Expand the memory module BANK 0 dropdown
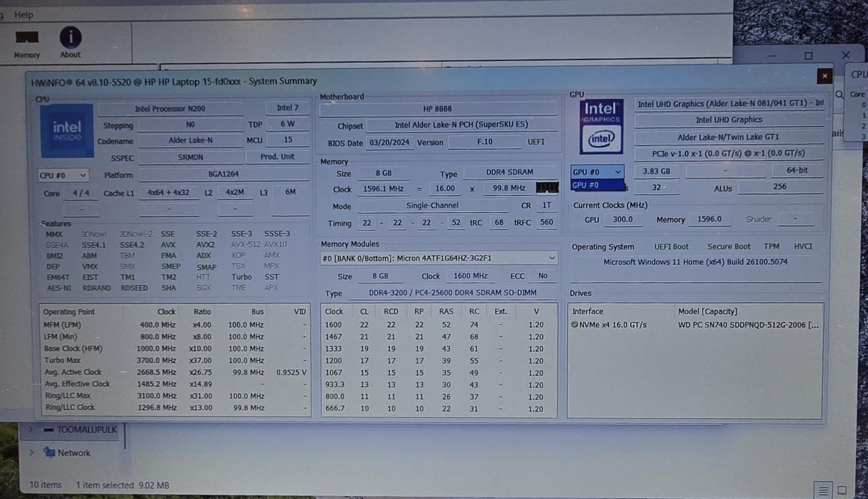 pyautogui.click(x=552, y=258)
